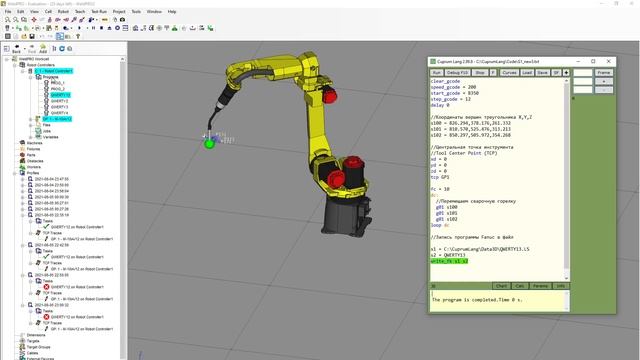Screen dimensions: 640x360
Task: Click the green sphere TCP marker in viewport
Action: coord(209,144)
